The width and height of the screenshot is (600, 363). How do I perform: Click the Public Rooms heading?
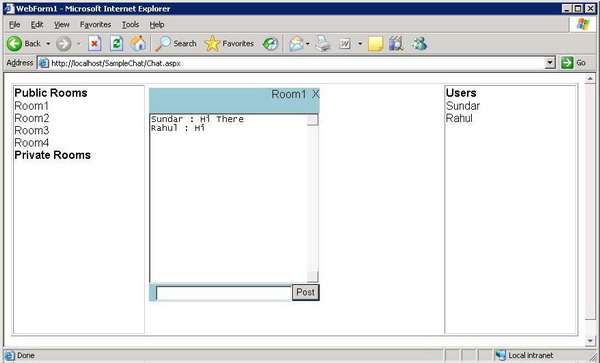51,93
